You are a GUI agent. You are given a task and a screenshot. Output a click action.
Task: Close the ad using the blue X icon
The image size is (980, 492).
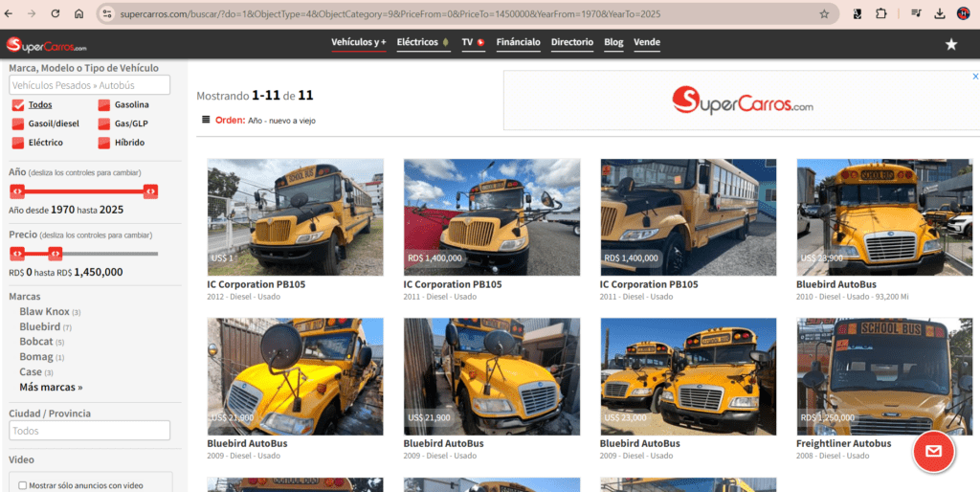coord(974,77)
